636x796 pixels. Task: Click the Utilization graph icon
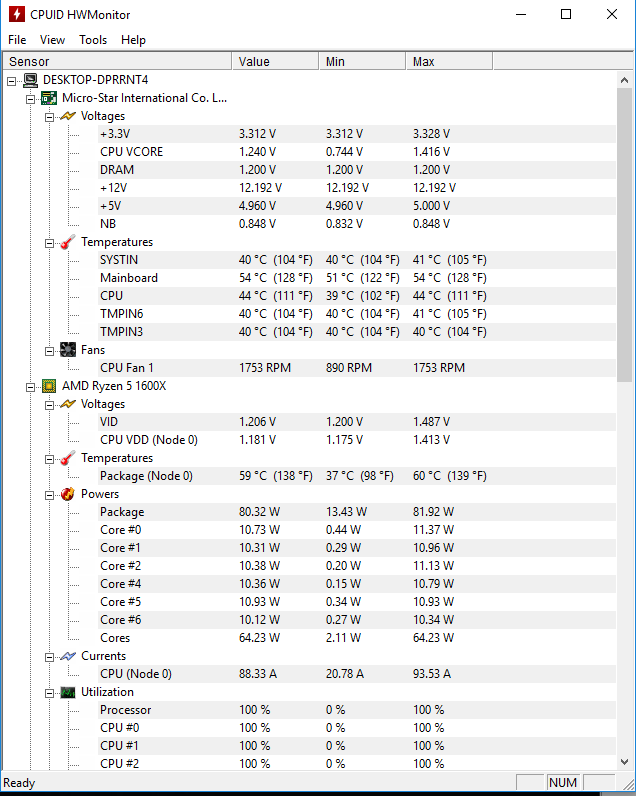click(x=68, y=692)
